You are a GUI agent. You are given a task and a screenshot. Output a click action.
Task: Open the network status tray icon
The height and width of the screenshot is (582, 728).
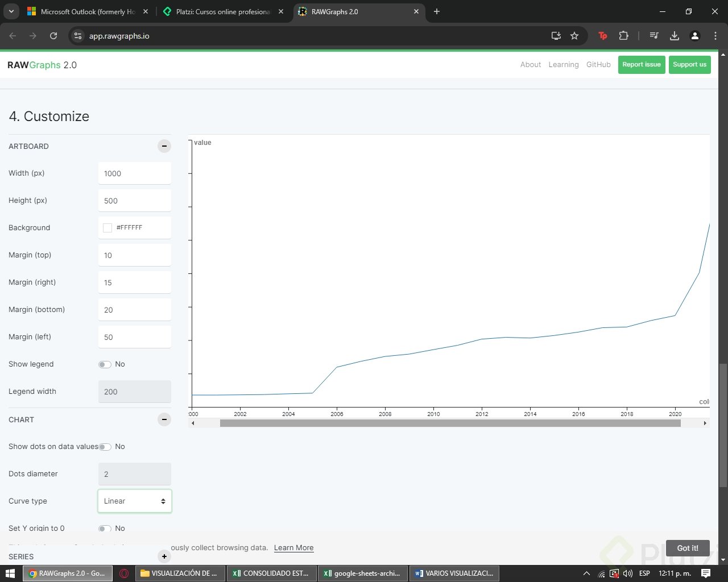(x=601, y=573)
